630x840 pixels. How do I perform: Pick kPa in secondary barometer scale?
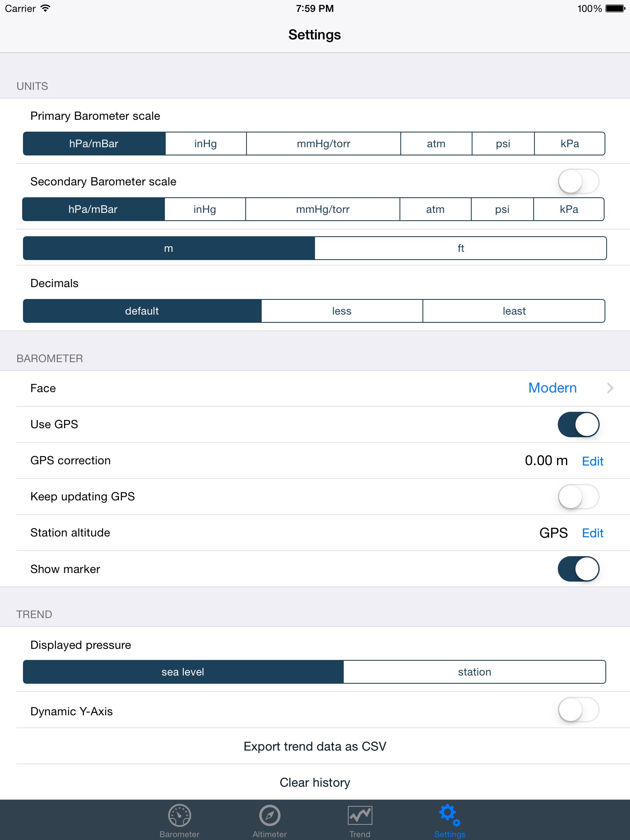(x=569, y=209)
